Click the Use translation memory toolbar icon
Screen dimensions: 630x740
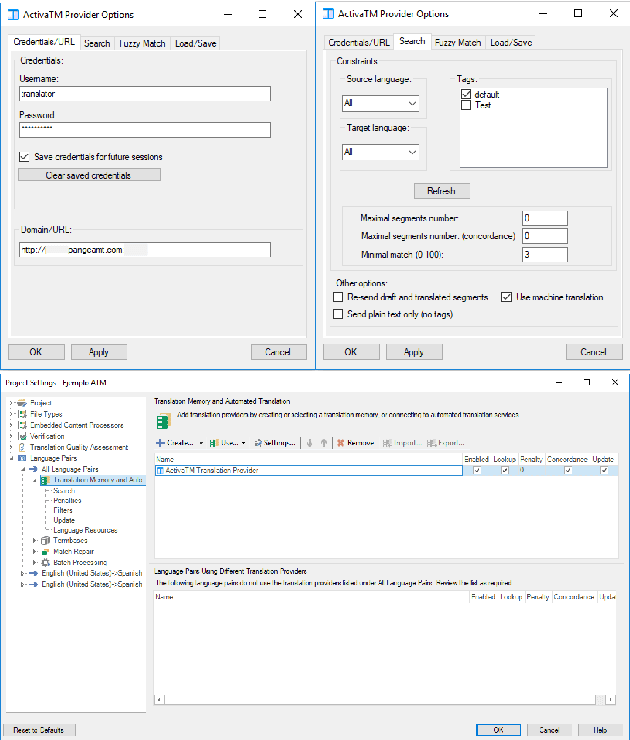click(214, 443)
